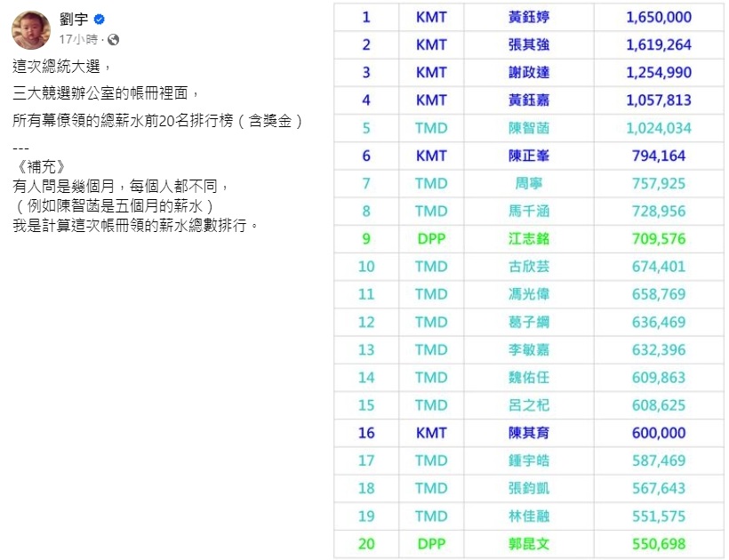Click 陳正峯's KMT party label
729x560 pixels.
[x=430, y=156]
